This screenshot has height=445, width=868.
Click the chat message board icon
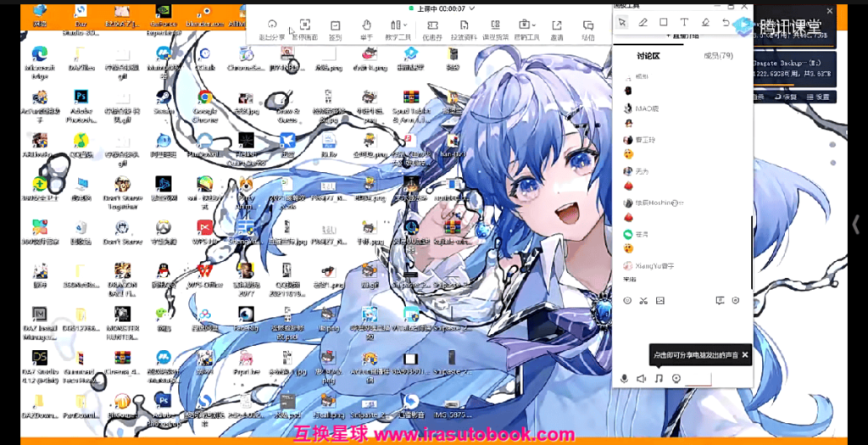tap(720, 301)
